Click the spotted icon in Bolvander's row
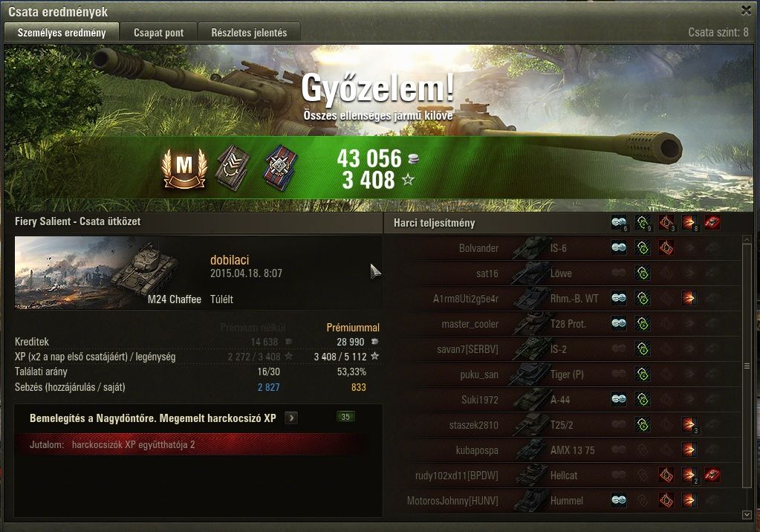Screen dimensions: 760x532 (618, 248)
